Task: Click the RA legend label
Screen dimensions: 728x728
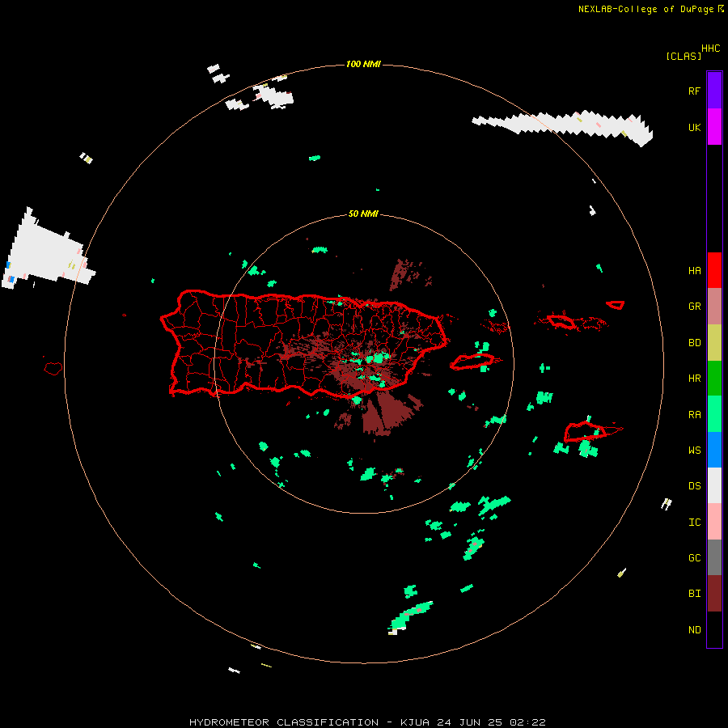Action: (694, 415)
